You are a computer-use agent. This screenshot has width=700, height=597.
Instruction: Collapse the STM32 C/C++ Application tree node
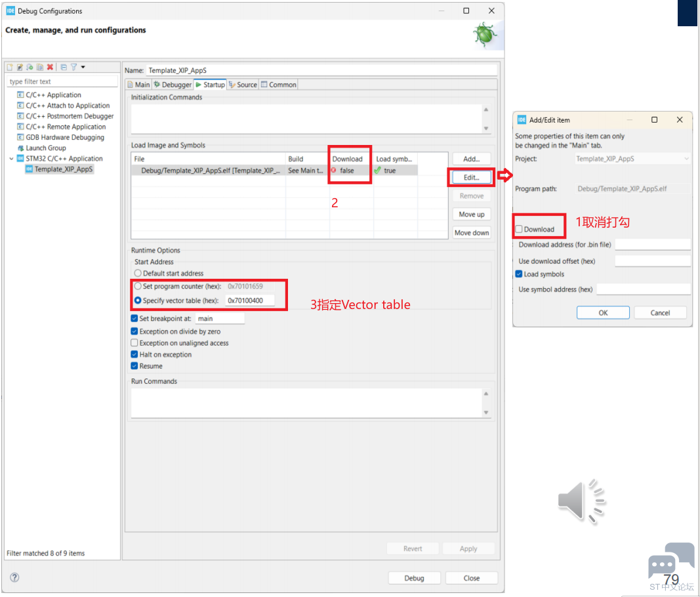(11, 159)
